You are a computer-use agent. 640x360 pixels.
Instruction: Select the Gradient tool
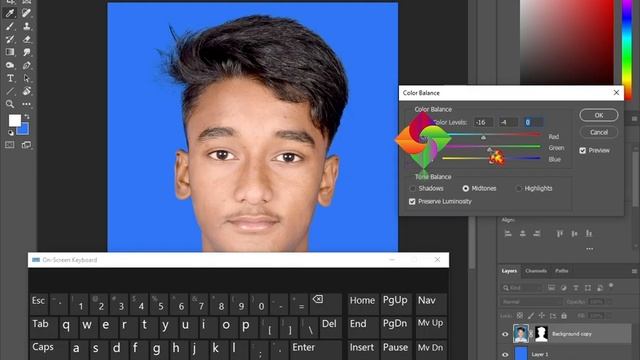click(x=10, y=52)
